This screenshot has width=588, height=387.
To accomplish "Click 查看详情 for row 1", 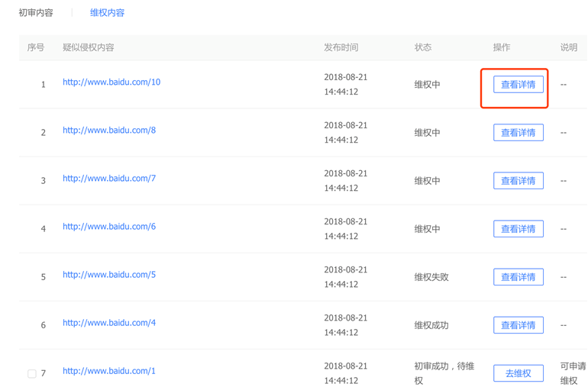I will click(518, 85).
